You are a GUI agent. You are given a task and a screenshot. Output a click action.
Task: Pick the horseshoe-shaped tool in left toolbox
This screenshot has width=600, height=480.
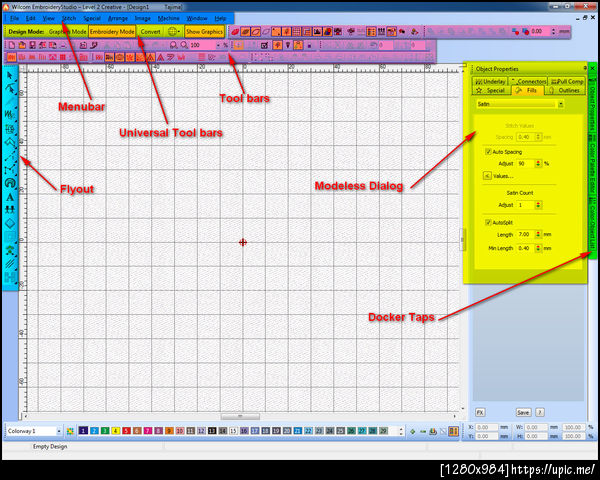tap(10, 183)
